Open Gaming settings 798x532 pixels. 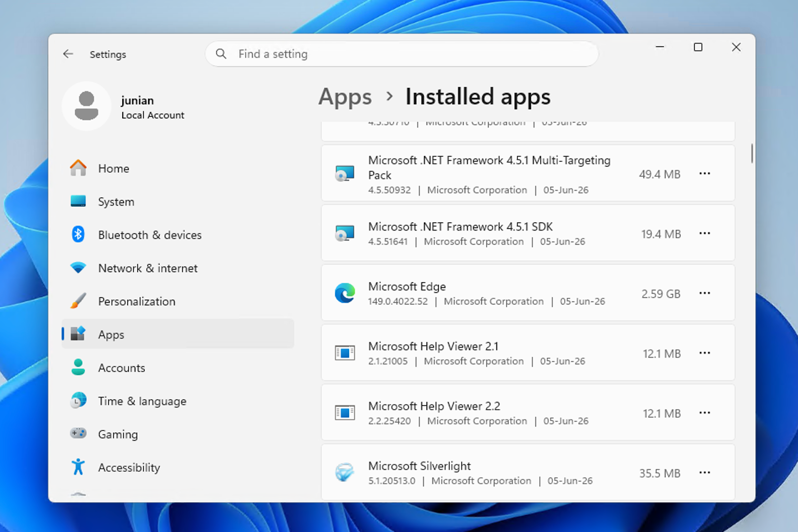click(178, 434)
